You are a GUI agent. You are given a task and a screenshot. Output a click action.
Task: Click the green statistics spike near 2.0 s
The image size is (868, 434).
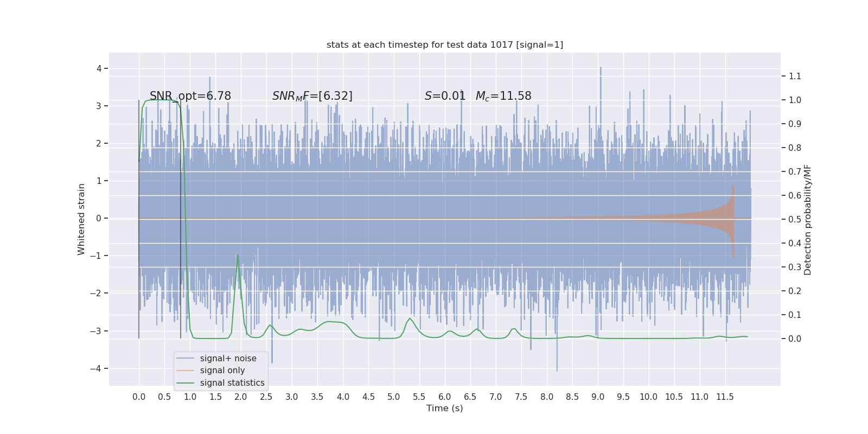pyautogui.click(x=238, y=256)
